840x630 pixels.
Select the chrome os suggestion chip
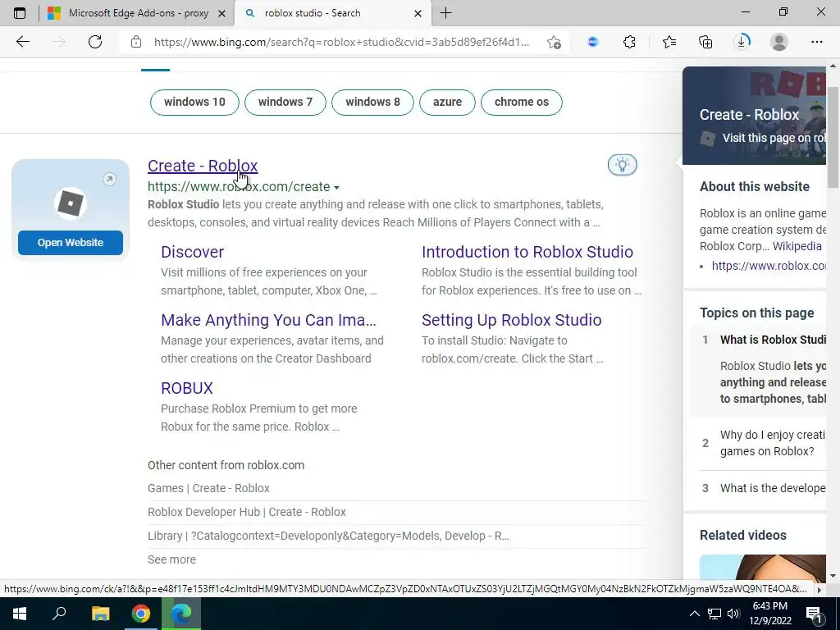[x=521, y=102]
